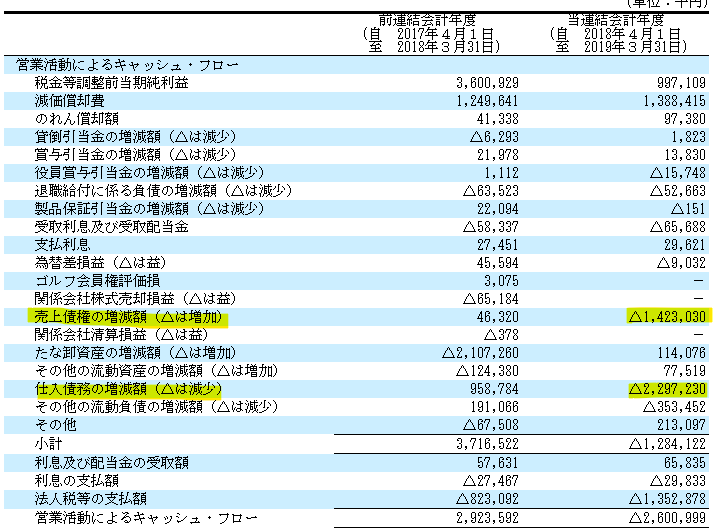The height and width of the screenshot is (528, 716).
Task: Click the 57,631 value
Action: (x=498, y=463)
